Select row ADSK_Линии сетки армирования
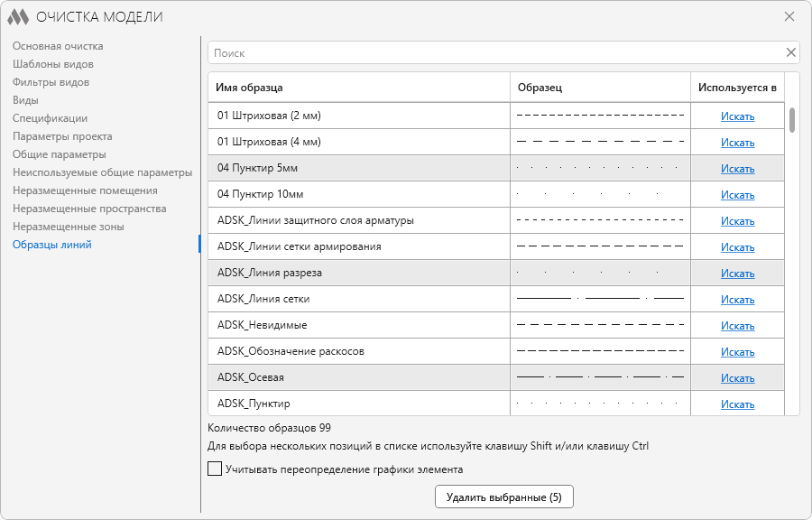812x520 pixels. tap(496, 246)
